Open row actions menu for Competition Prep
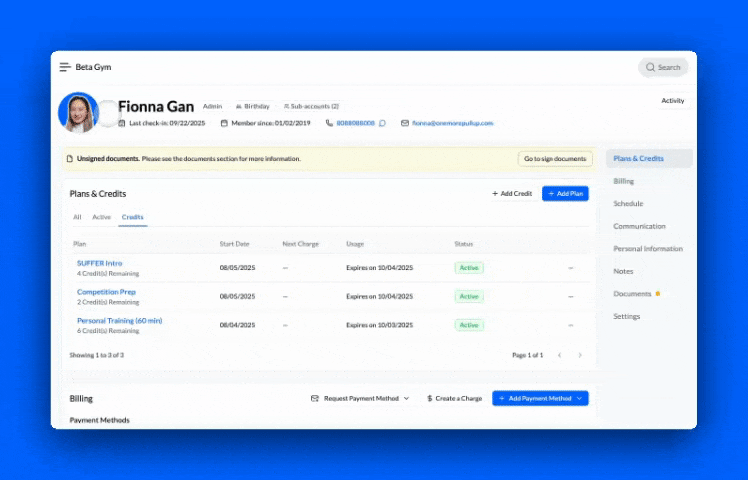 tap(571, 296)
